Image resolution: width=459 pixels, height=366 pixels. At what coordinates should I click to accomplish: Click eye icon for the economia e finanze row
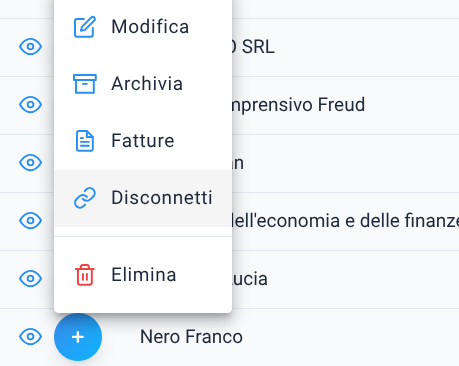tap(30, 221)
